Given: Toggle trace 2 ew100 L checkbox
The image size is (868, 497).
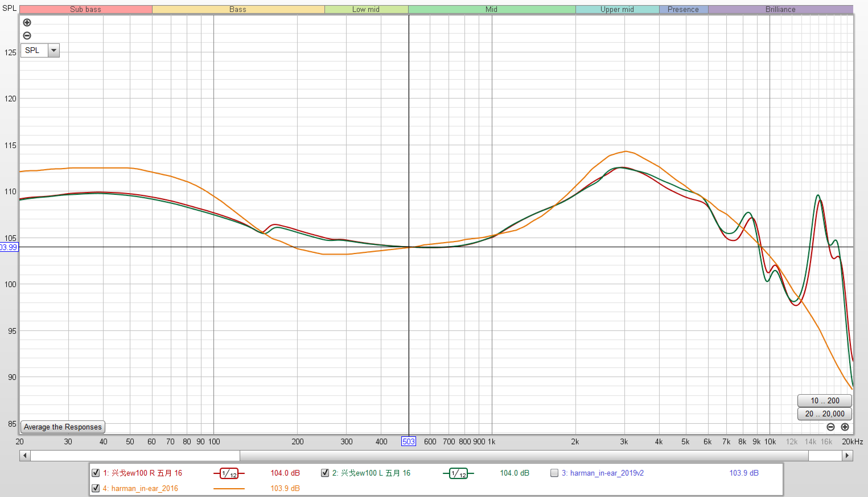Looking at the screenshot, I should (325, 473).
